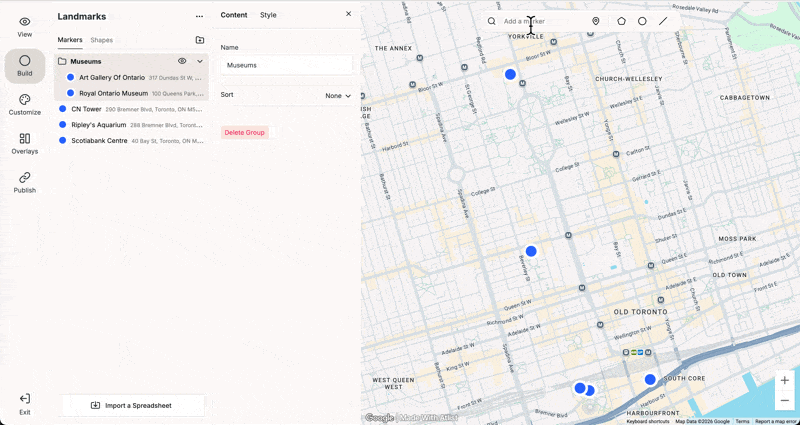This screenshot has width=800, height=425.
Task: Click Import a Spreadsheet button
Action: tap(133, 406)
